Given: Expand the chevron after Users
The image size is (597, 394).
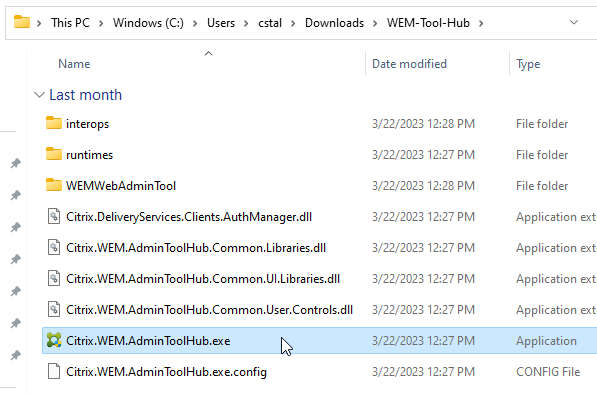Looking at the screenshot, I should click(x=246, y=23).
